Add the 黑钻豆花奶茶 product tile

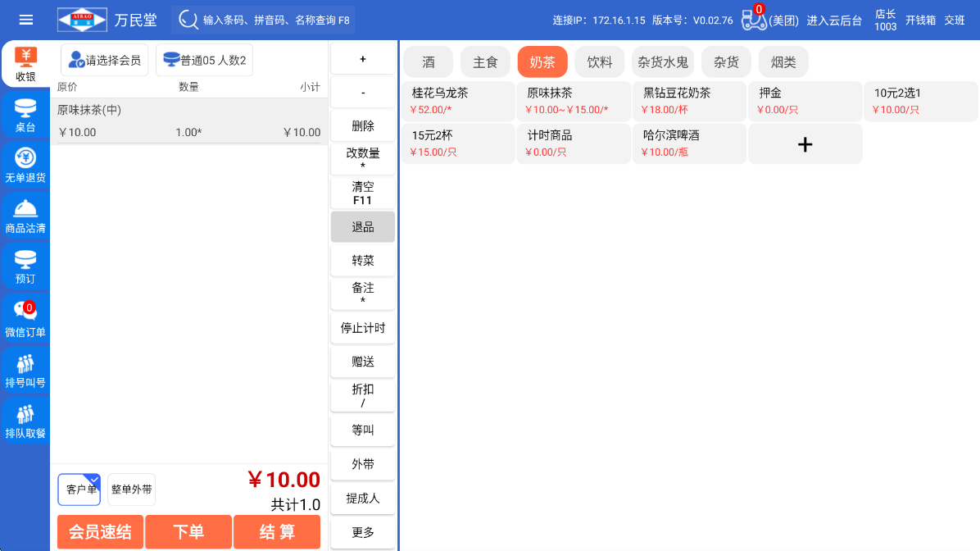[688, 101]
